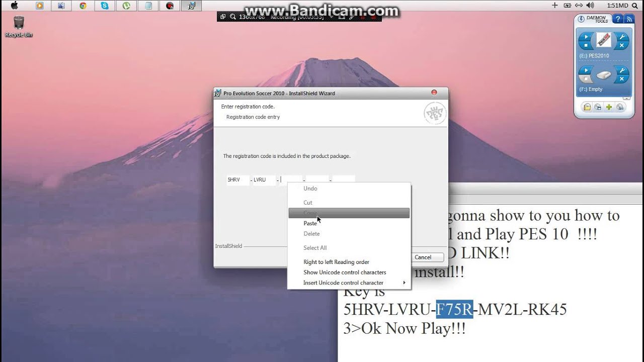Switch to Google Chrome in the taskbar
This screenshot has width=644, height=362.
coord(83,6)
